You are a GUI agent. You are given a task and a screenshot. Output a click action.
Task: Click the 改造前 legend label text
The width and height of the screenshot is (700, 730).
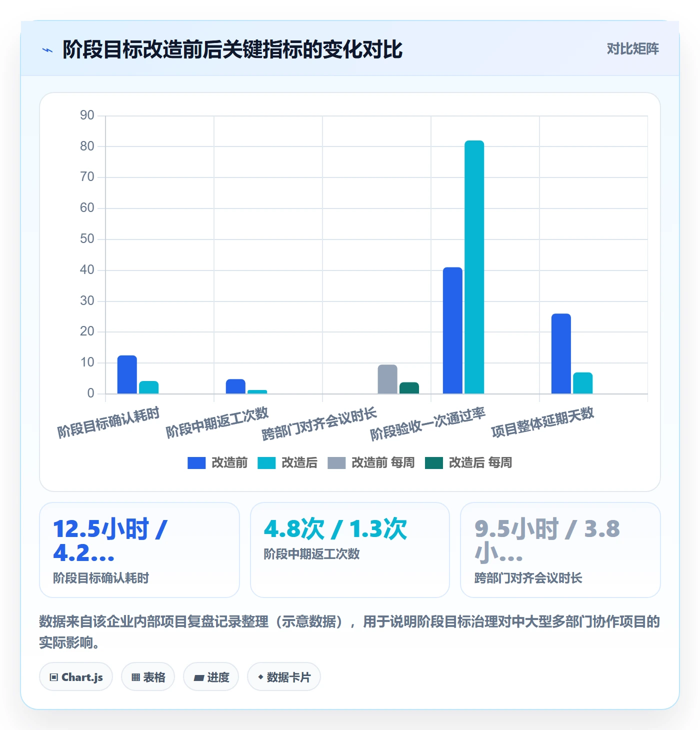229,463
